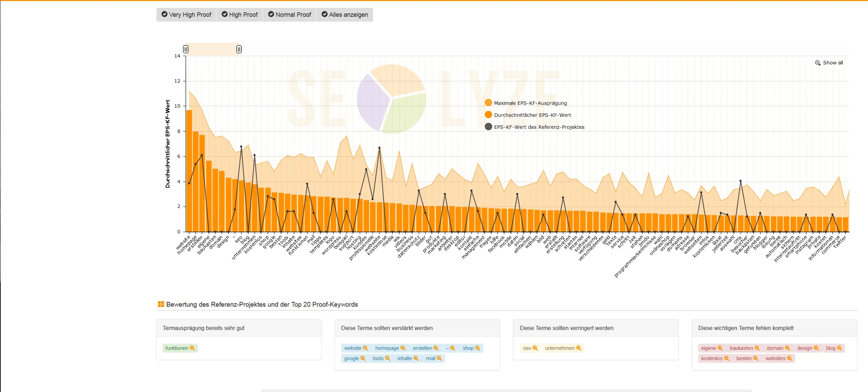868x392 pixels.
Task: Toggle the Very High Proof filter
Action: tap(186, 15)
